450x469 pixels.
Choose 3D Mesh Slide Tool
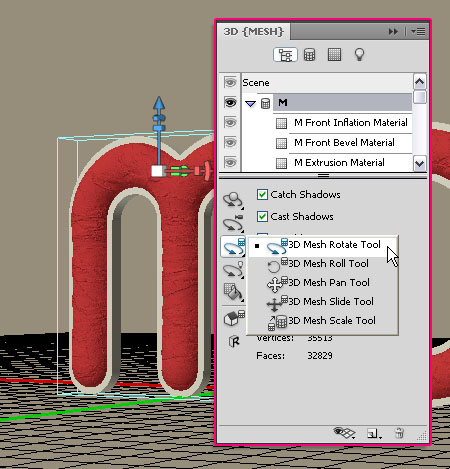(323, 302)
